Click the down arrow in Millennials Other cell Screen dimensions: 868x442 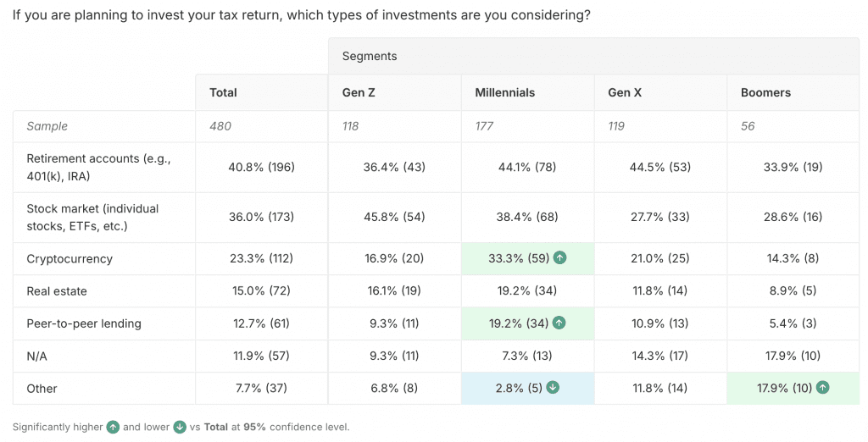pyautogui.click(x=552, y=389)
